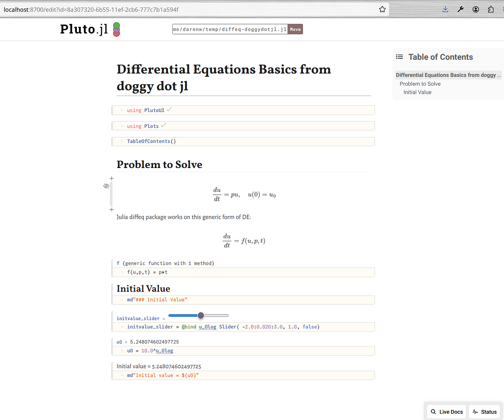
Task: Click the plus icon to add a cell above
Action: pos(111,178)
